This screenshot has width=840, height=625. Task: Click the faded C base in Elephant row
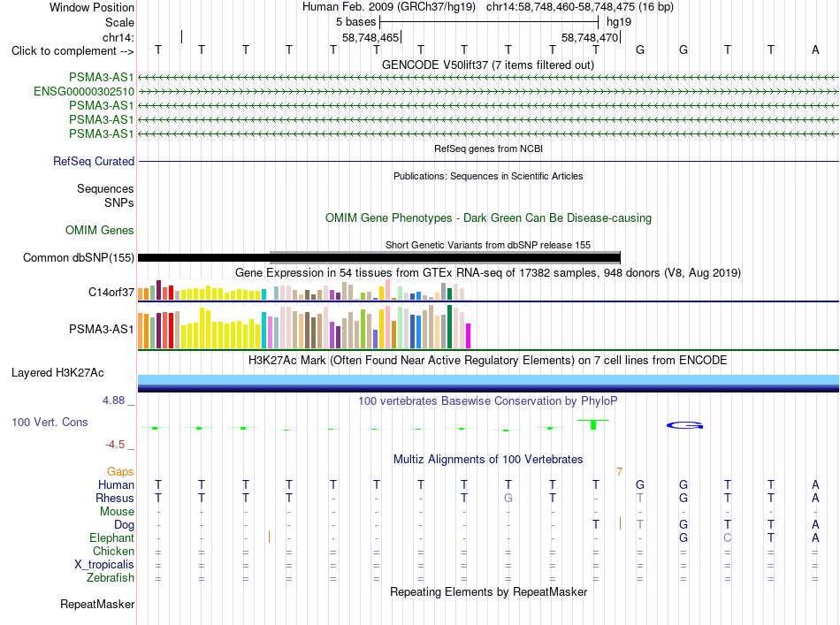pyautogui.click(x=727, y=537)
